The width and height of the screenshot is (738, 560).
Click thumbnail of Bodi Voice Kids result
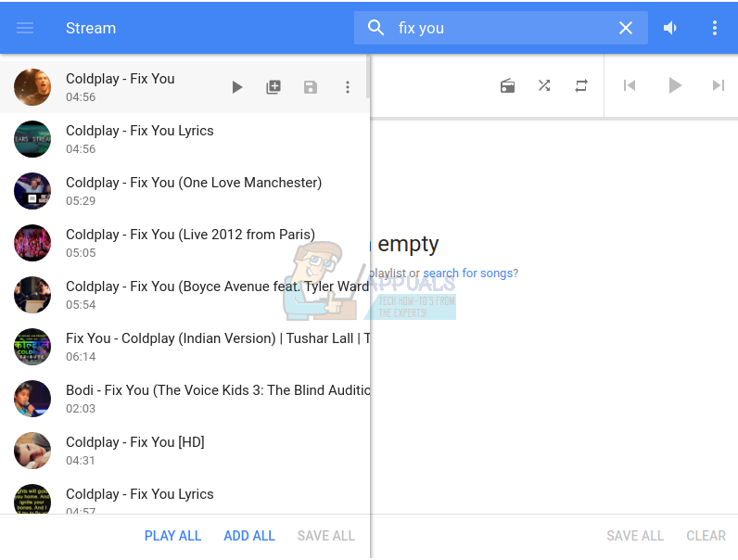pos(32,399)
